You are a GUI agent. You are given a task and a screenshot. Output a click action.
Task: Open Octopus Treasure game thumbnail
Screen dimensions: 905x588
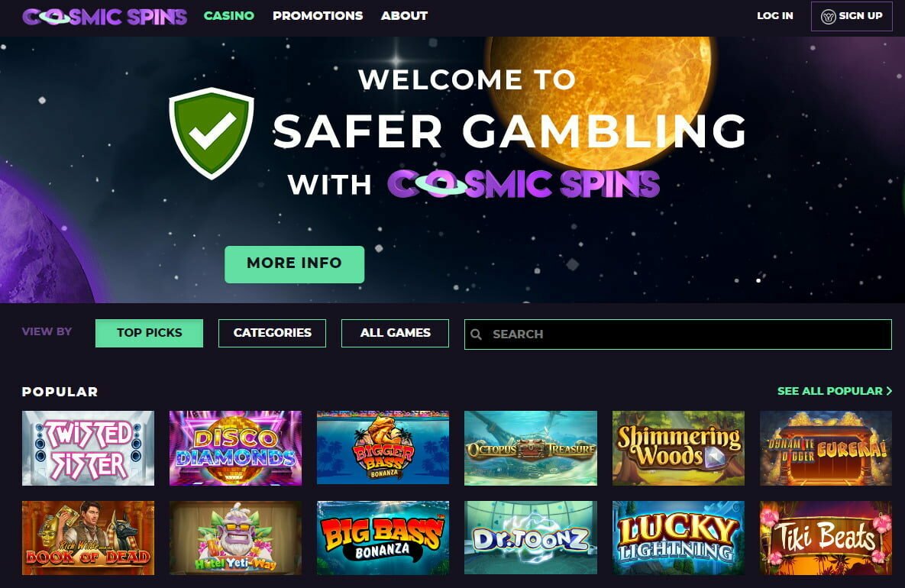pos(531,447)
